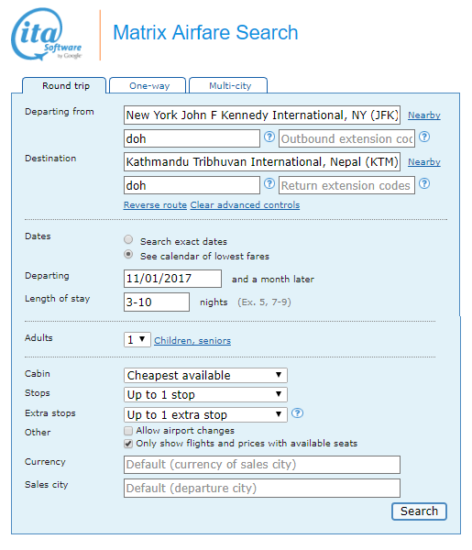Image resolution: width=472 pixels, height=550 pixels.
Task: Switch to the One-way tab
Action: click(148, 86)
